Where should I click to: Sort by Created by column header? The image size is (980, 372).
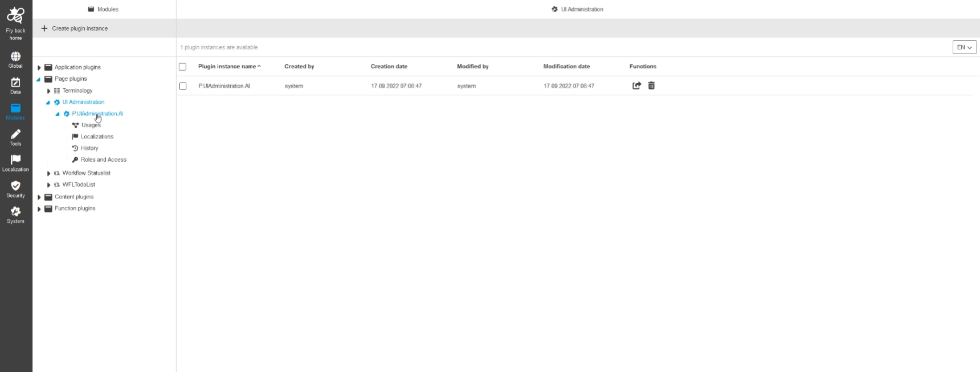[x=299, y=67]
